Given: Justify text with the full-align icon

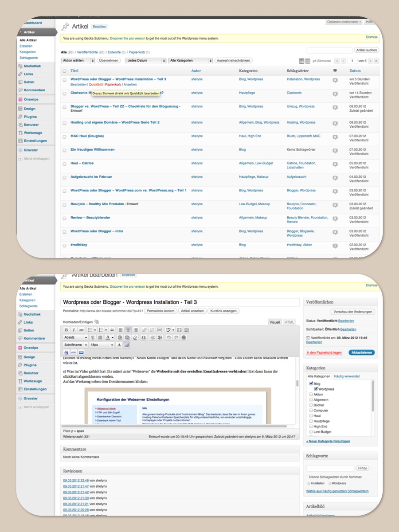Looking at the screenshot, I should (x=100, y=337).
